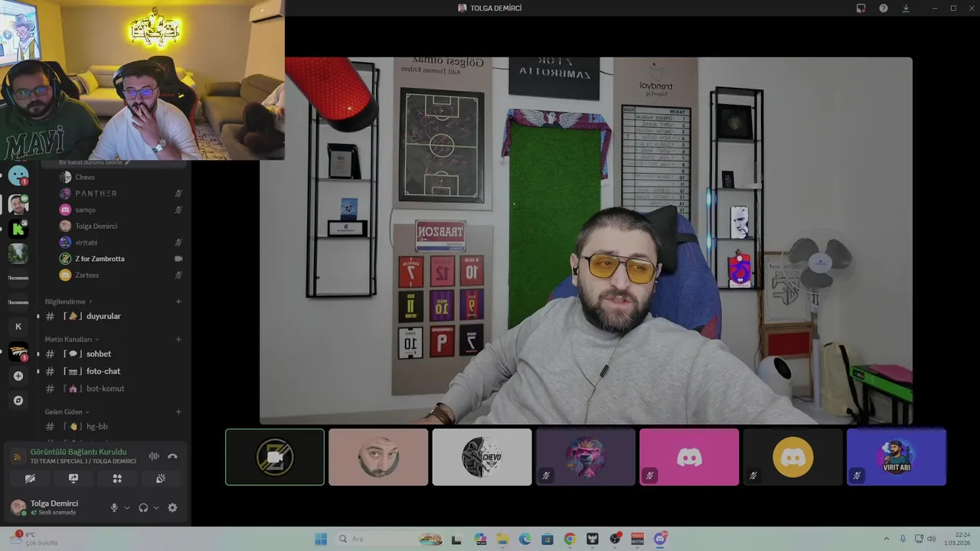Open File Explorer from taskbar

pos(503,539)
